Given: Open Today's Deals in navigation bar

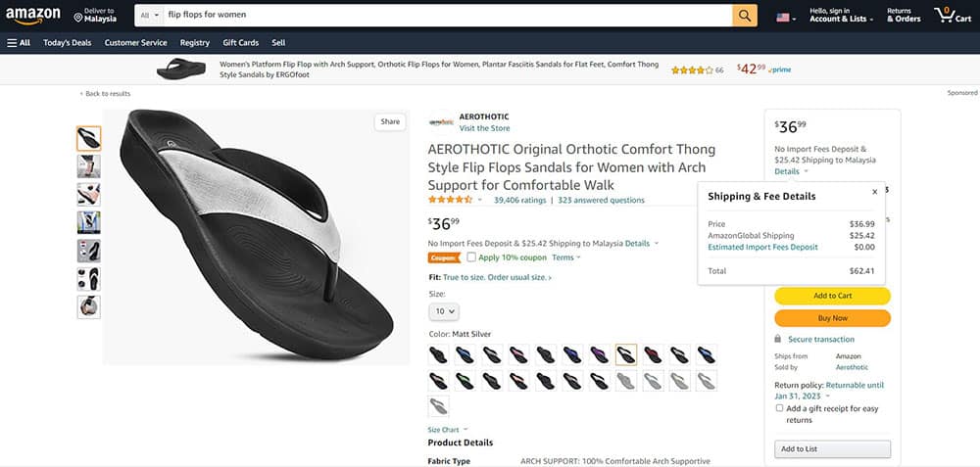Looking at the screenshot, I should click(68, 43).
